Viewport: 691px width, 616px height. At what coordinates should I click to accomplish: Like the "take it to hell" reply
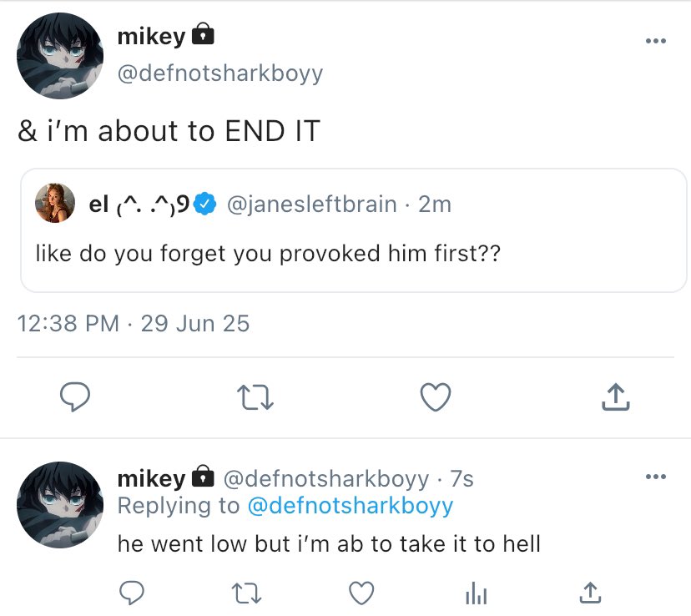[x=361, y=593]
